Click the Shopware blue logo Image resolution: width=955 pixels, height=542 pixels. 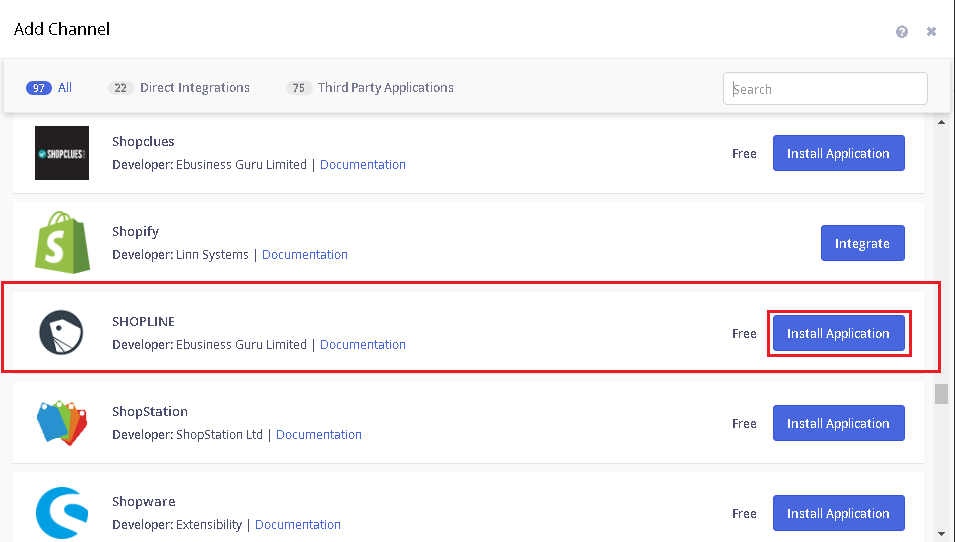coord(62,513)
